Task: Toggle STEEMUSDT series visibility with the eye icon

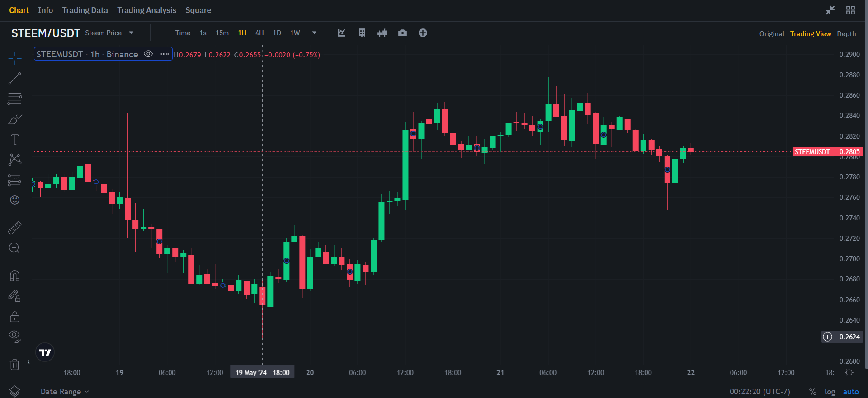Action: tap(148, 54)
